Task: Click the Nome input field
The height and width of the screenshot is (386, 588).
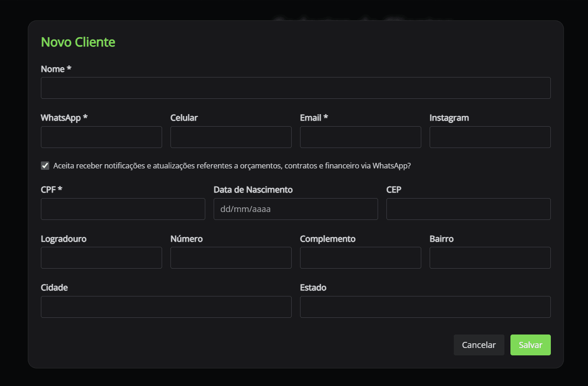Action: pyautogui.click(x=295, y=88)
